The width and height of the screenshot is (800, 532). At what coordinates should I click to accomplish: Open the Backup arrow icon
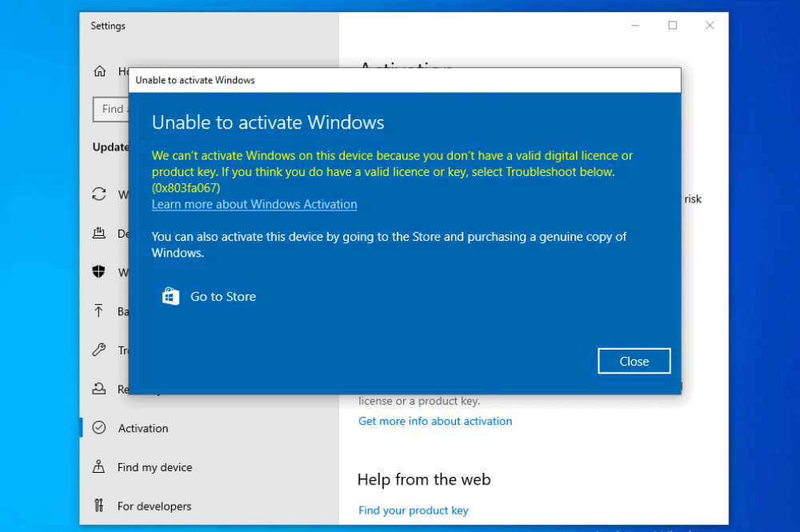tap(99, 310)
